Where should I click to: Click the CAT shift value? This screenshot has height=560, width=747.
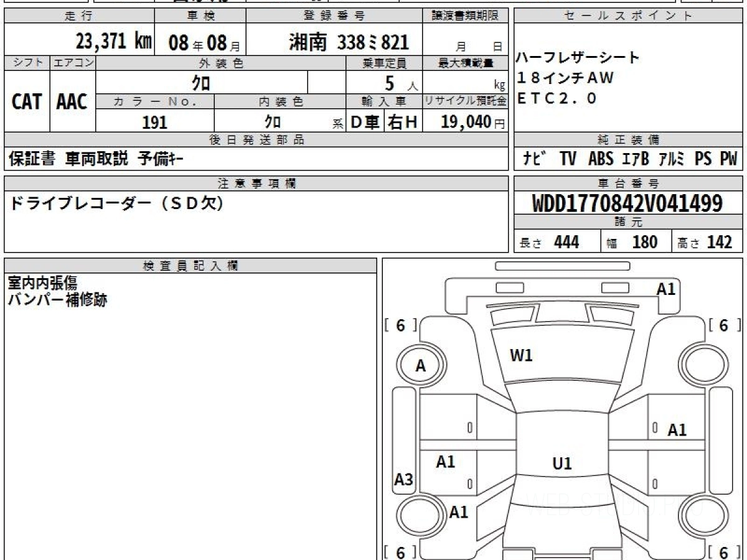click(27, 102)
